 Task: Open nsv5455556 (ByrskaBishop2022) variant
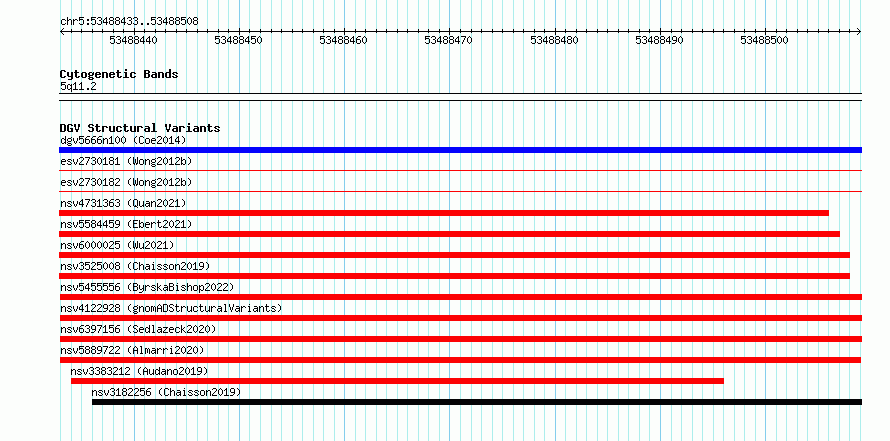pos(147,287)
